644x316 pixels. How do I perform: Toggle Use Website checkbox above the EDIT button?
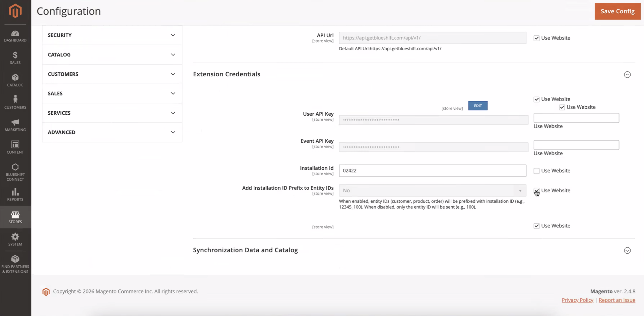pyautogui.click(x=536, y=99)
